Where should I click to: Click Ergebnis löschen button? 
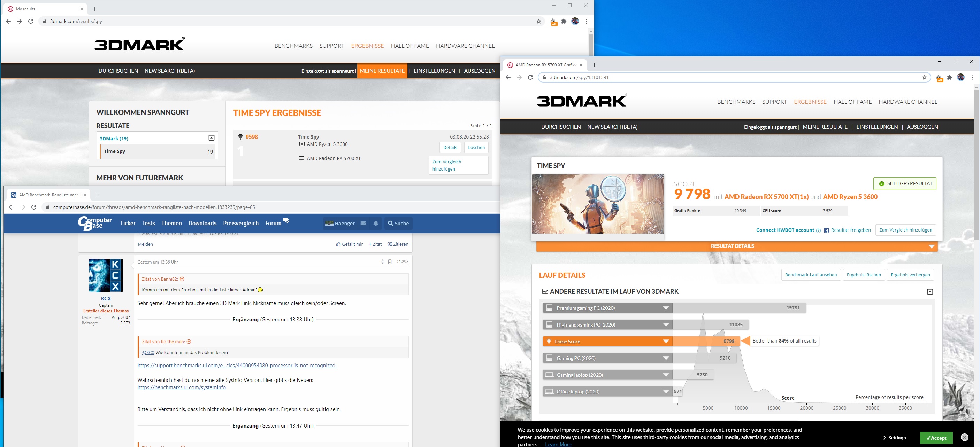click(x=864, y=275)
